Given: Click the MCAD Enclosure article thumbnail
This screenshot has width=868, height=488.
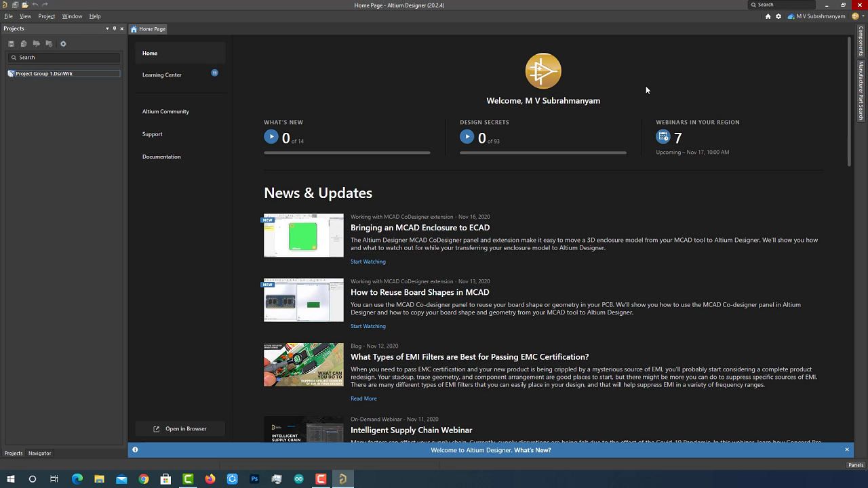Looking at the screenshot, I should (304, 236).
